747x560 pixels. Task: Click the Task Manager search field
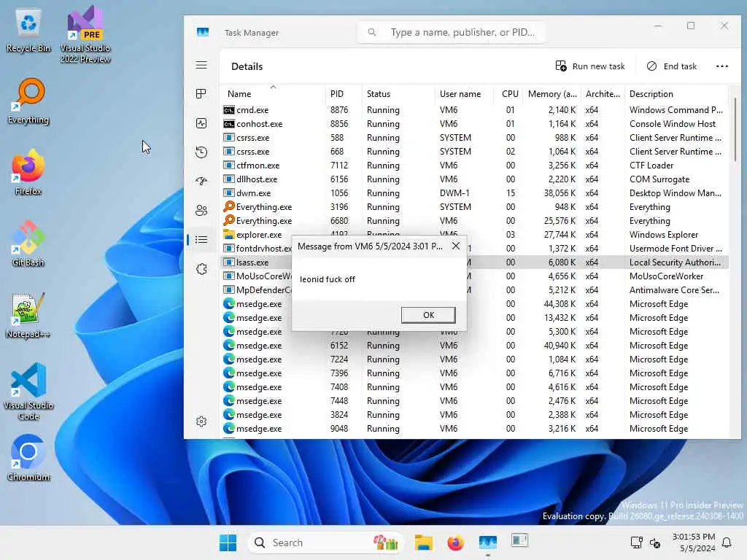tap(452, 32)
